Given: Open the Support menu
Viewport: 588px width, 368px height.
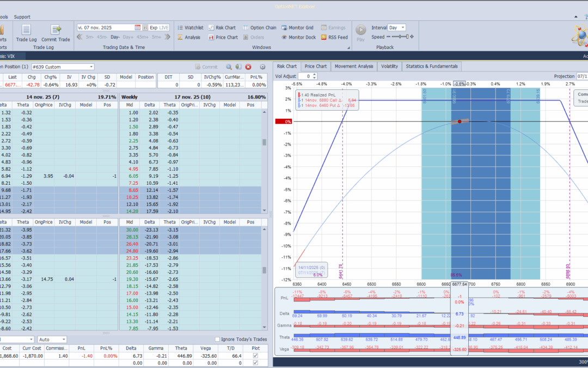Looking at the screenshot, I should 22,17.
